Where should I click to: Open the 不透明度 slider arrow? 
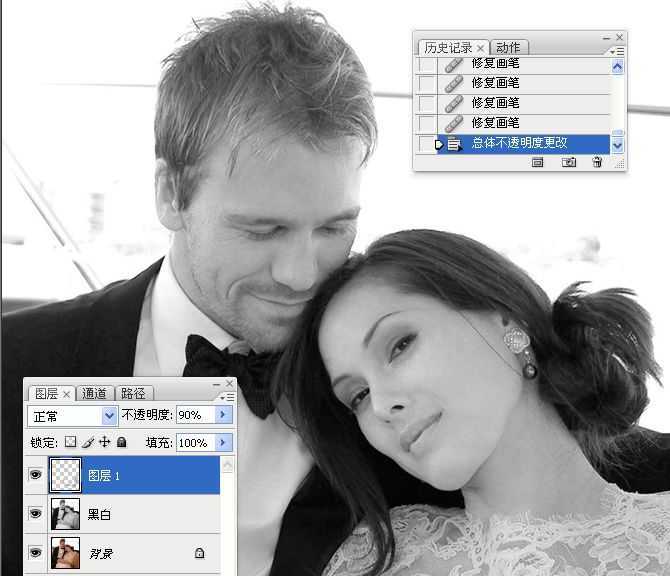click(223, 415)
